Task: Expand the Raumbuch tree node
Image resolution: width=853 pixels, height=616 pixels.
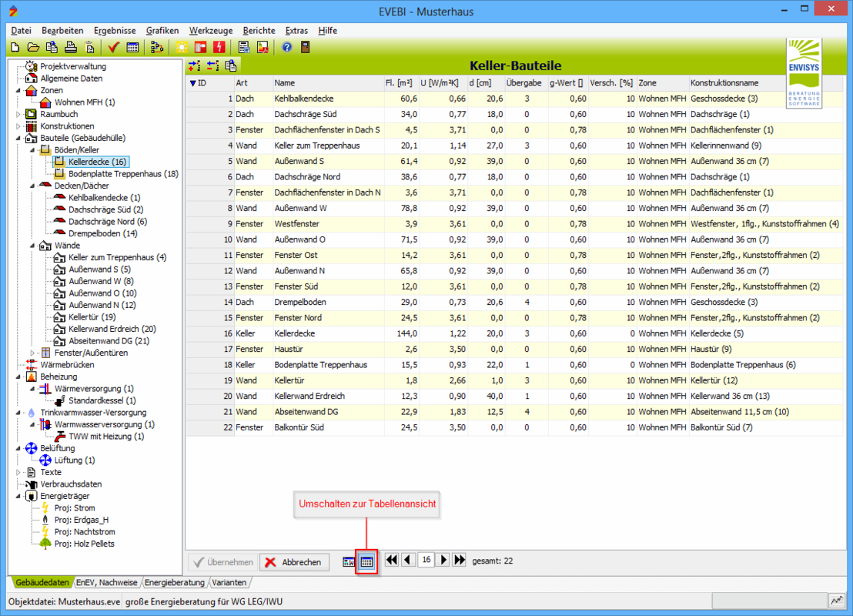Action: point(19,114)
